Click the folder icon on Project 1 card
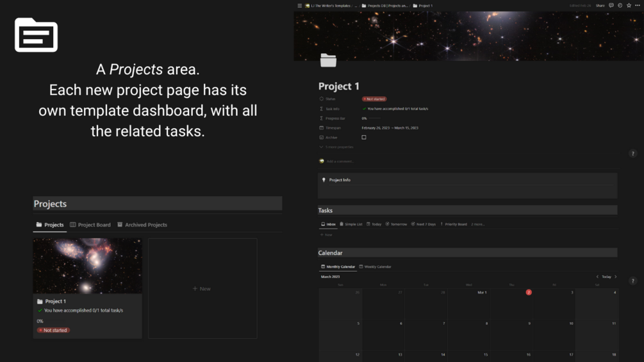The height and width of the screenshot is (362, 644). coord(40,301)
